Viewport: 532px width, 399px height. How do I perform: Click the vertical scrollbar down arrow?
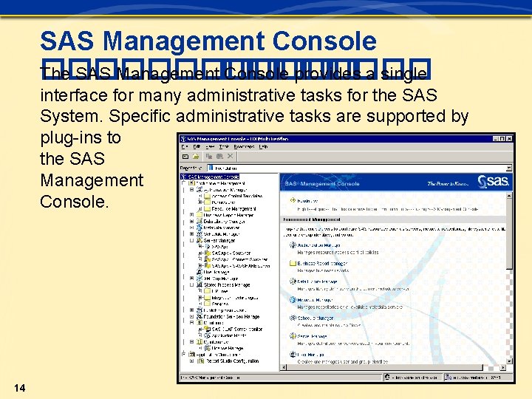pyautogui.click(x=509, y=361)
